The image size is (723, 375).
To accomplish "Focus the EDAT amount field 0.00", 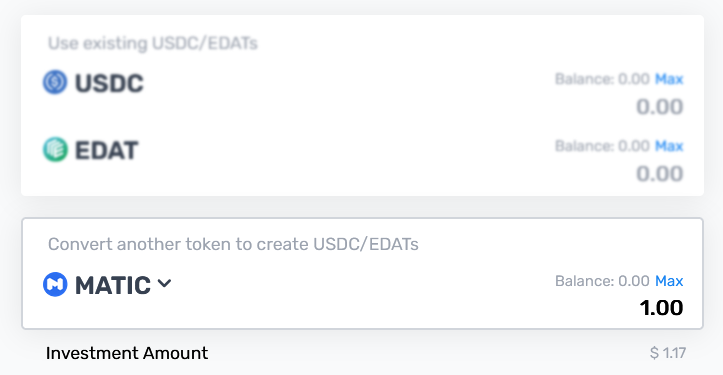I will point(659,174).
